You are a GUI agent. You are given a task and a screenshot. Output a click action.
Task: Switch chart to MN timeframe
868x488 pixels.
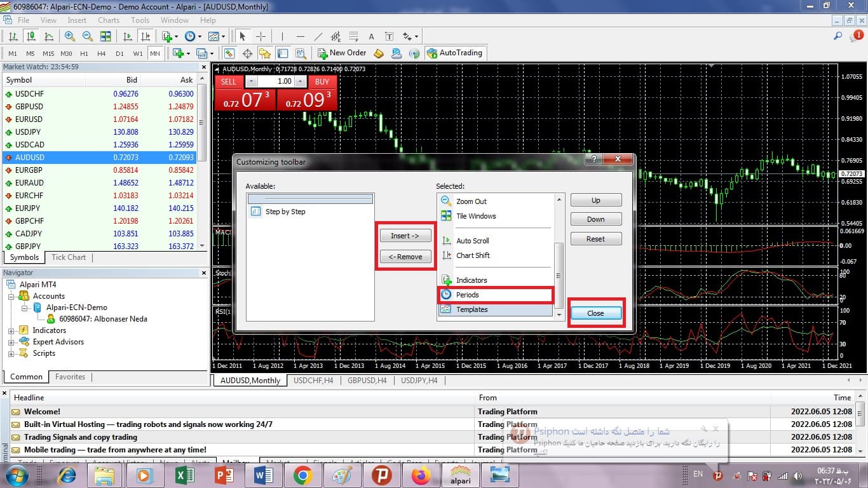155,53
